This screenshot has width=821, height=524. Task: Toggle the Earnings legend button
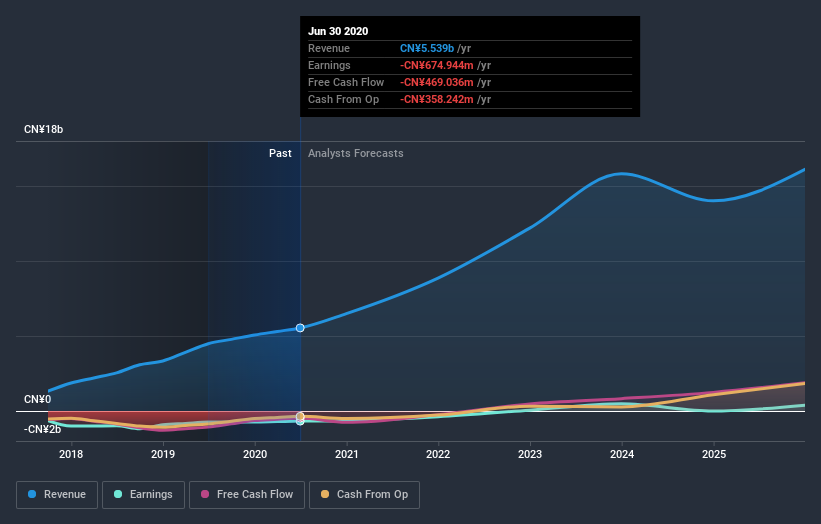pos(143,495)
